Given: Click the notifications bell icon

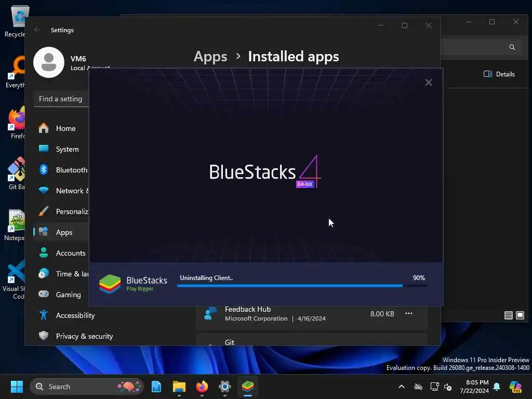Looking at the screenshot, I should click(497, 387).
